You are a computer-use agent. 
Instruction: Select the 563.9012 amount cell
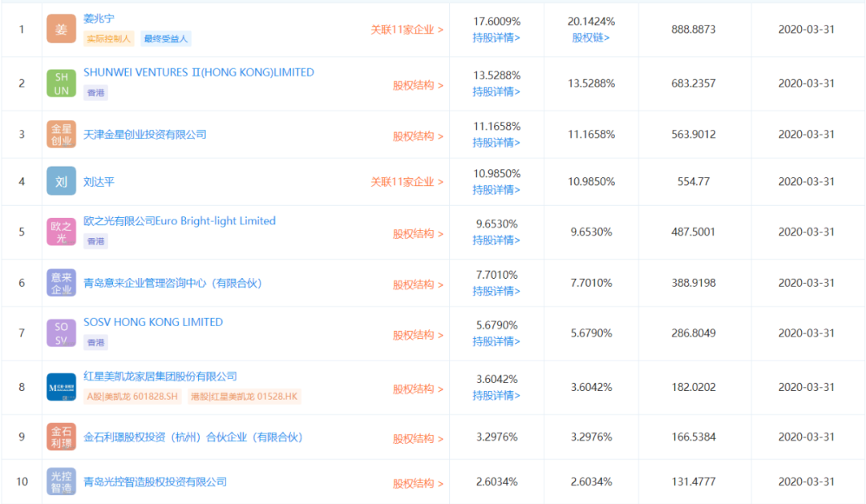pos(694,134)
